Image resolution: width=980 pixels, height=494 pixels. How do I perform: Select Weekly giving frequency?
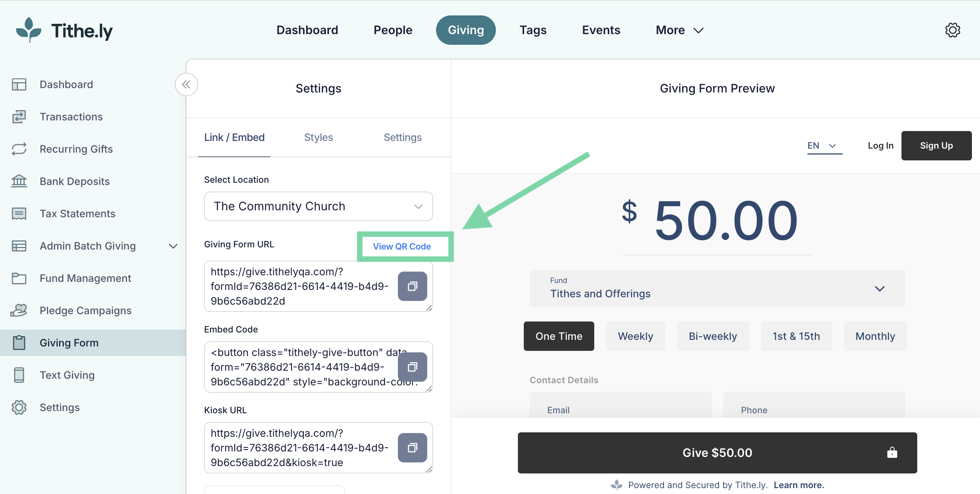click(x=635, y=336)
